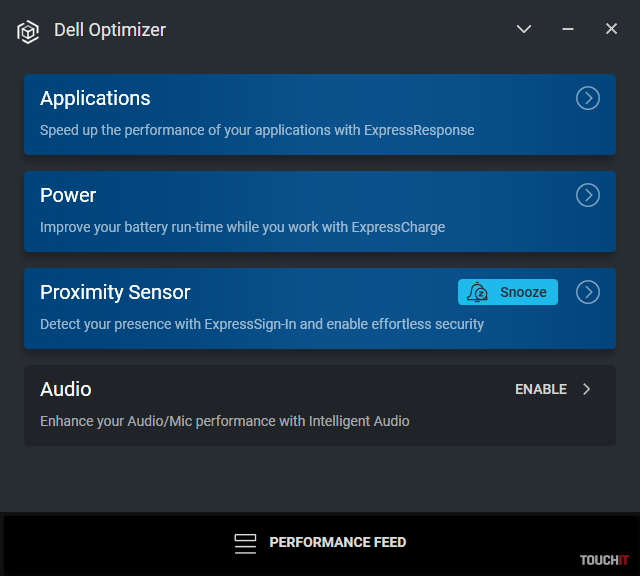Select the Proximity Sensor heading

pyautogui.click(x=115, y=292)
